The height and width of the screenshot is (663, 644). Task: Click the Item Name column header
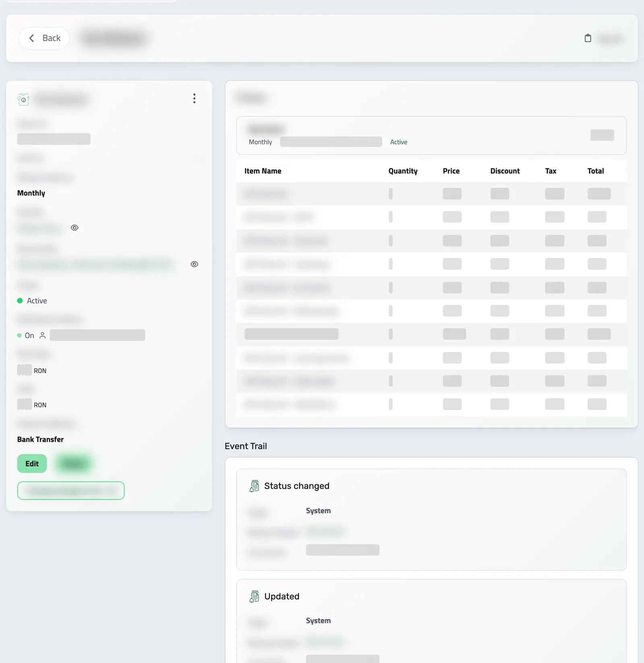pos(263,171)
